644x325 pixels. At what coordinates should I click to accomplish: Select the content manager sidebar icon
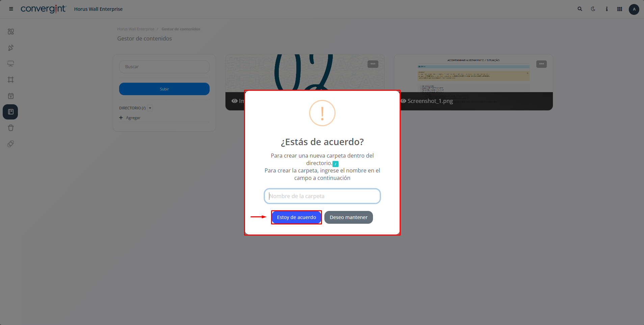click(10, 112)
